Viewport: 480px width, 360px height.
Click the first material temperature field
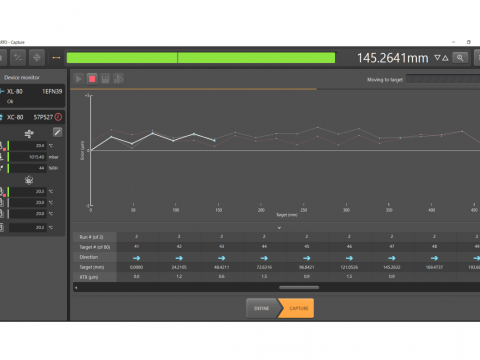(27, 191)
